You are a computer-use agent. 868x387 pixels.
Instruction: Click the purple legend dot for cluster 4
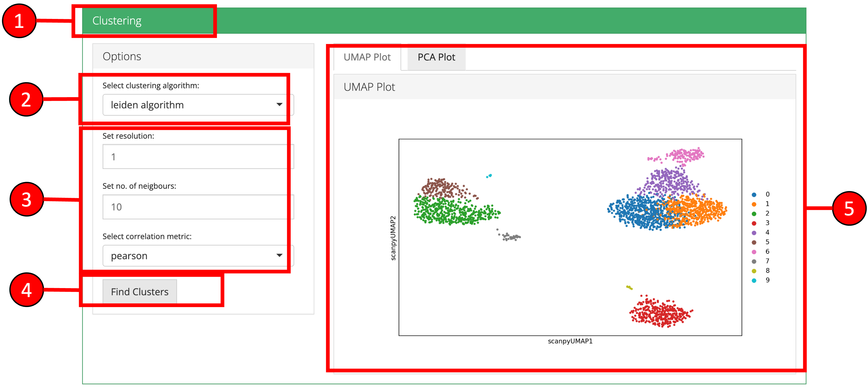point(754,233)
